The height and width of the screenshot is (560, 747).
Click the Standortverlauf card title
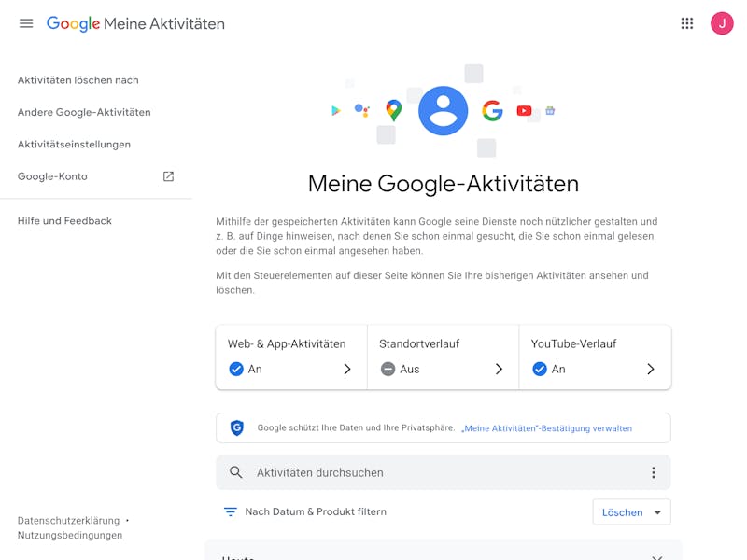[x=419, y=343]
